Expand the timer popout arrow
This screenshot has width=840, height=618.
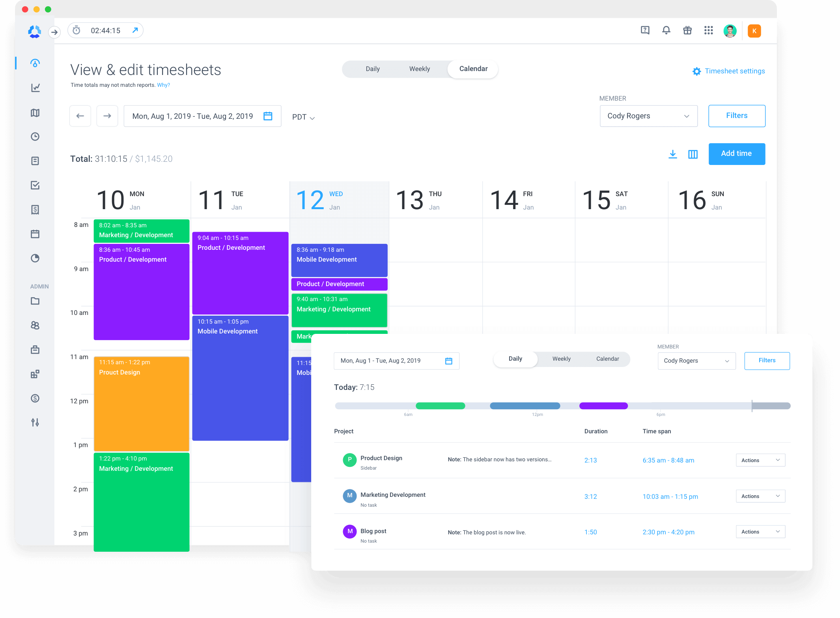(135, 30)
